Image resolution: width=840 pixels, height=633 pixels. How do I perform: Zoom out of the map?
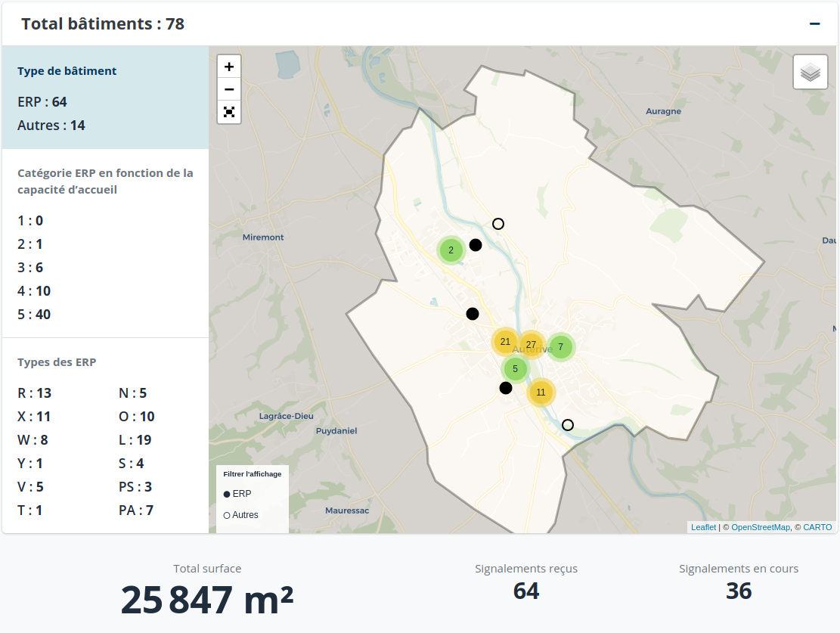tap(229, 89)
